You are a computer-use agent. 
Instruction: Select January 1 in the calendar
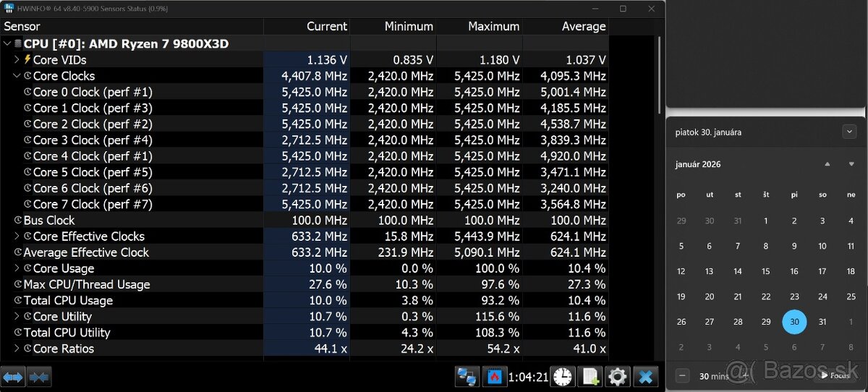[x=766, y=221]
